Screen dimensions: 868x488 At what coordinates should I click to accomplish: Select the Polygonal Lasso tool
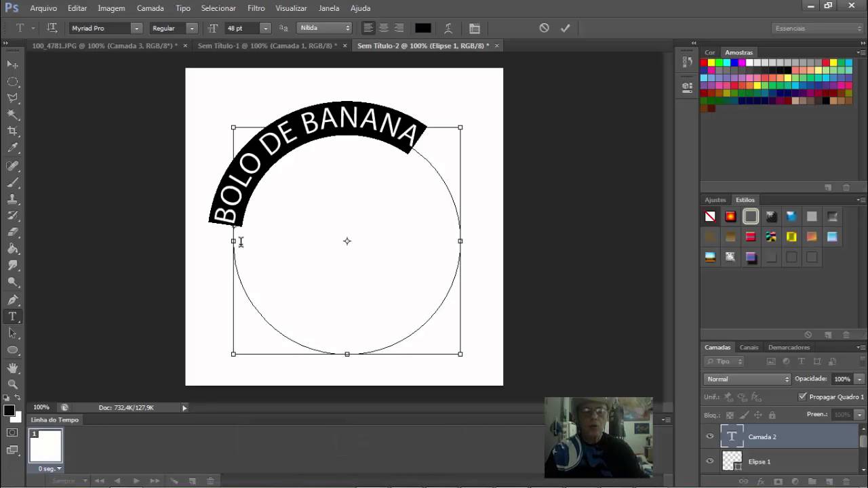(12, 98)
